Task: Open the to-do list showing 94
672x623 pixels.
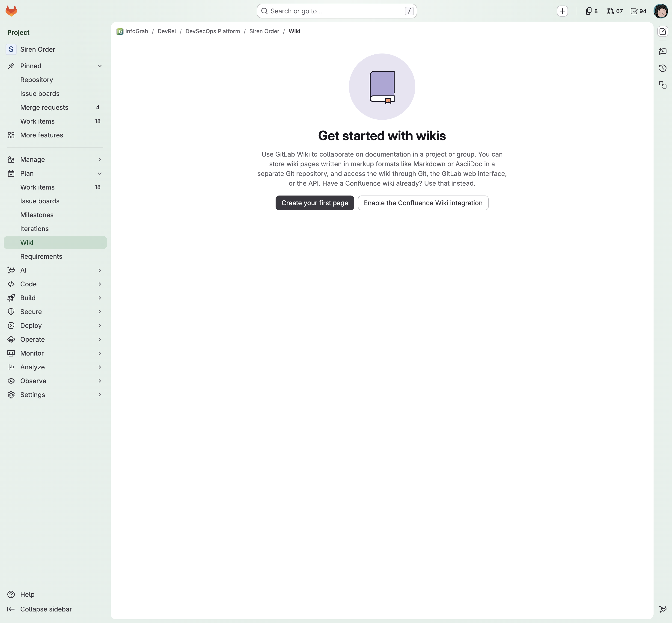Action: 638,11
